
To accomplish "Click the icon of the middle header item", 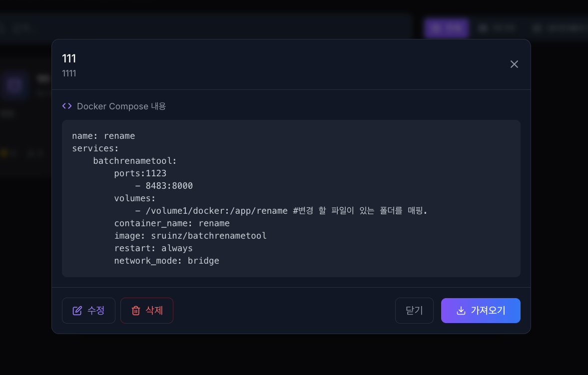I will click(482, 28).
